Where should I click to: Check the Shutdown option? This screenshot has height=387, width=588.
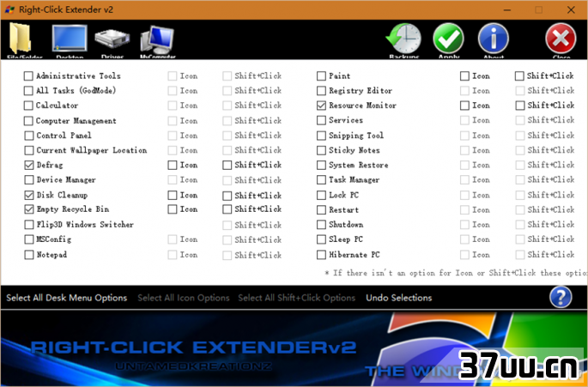[x=321, y=225]
